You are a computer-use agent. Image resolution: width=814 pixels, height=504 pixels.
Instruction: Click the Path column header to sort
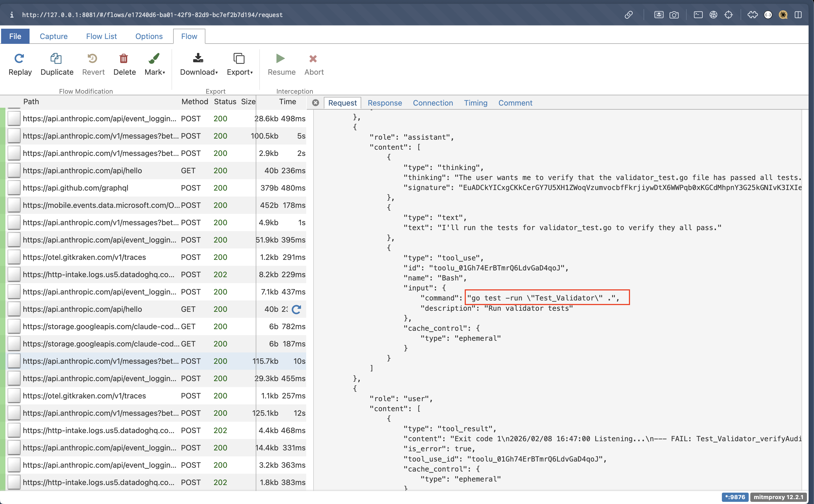coord(31,102)
